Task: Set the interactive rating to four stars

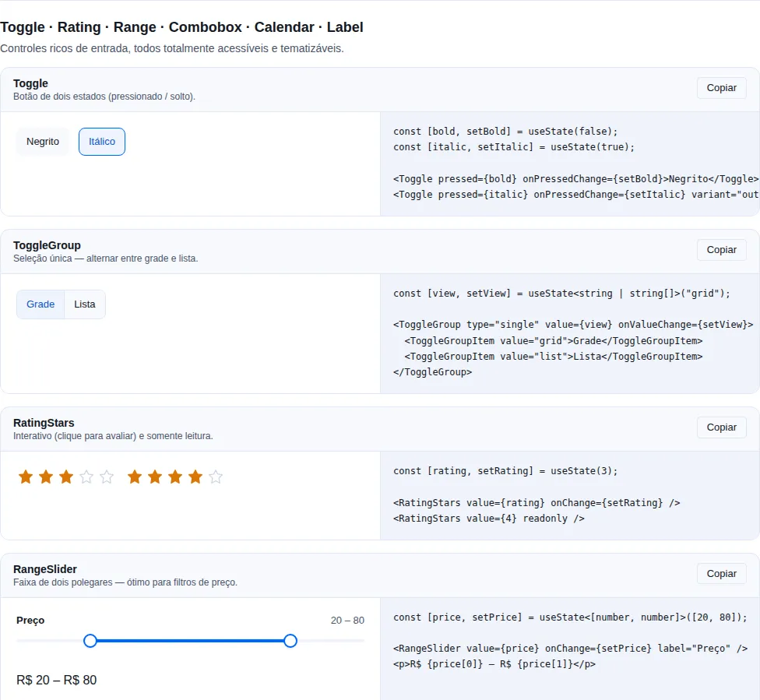Action: pyautogui.click(x=86, y=477)
